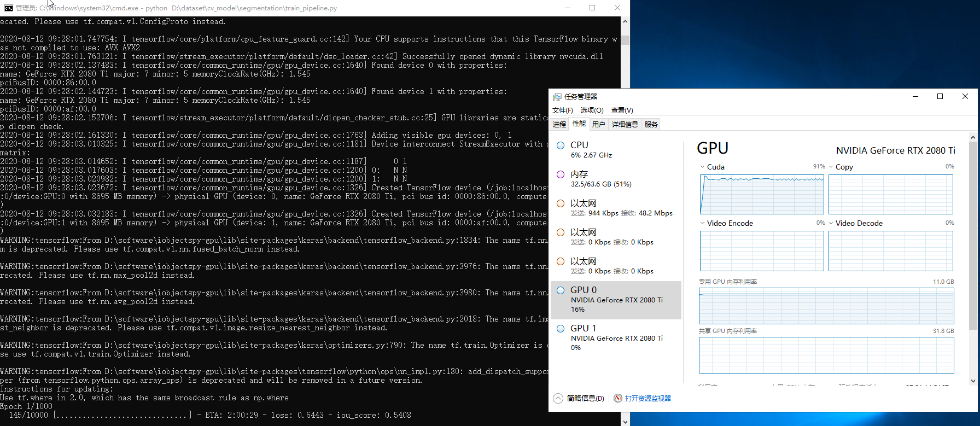
Task: Maximize the cmd.exe window
Action: [x=592, y=8]
